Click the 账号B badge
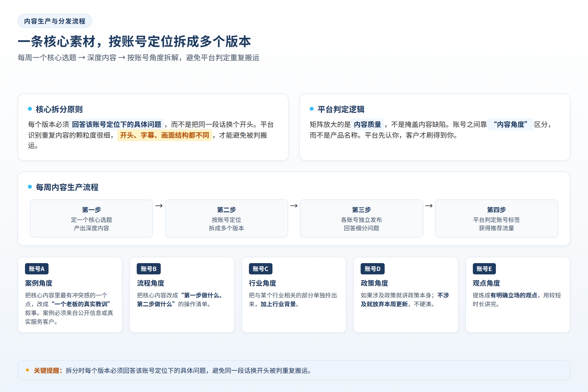The width and height of the screenshot is (588, 392). coord(148,269)
